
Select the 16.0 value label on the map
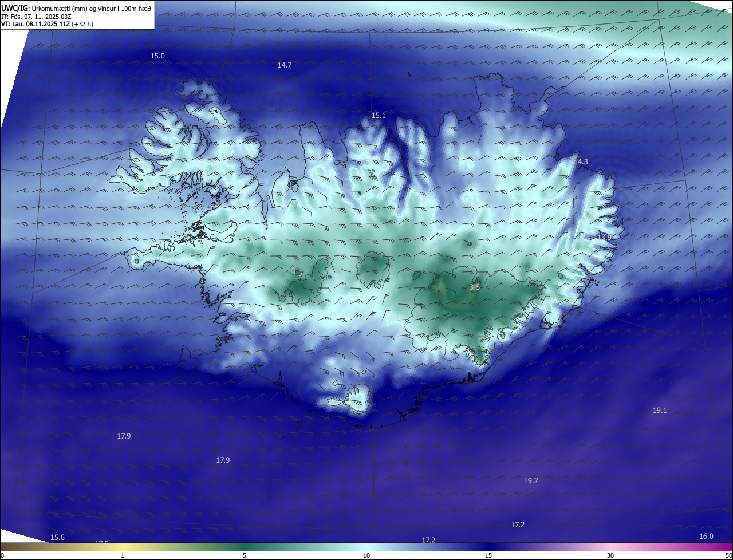click(x=706, y=536)
